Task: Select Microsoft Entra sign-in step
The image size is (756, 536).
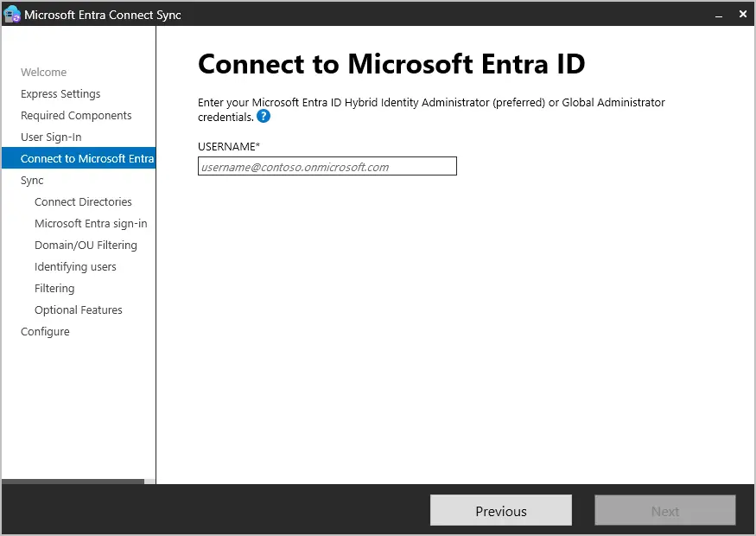Action: [91, 224]
